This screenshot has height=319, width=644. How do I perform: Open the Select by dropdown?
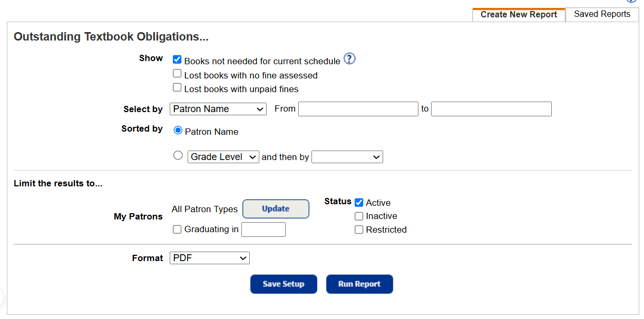tap(218, 109)
